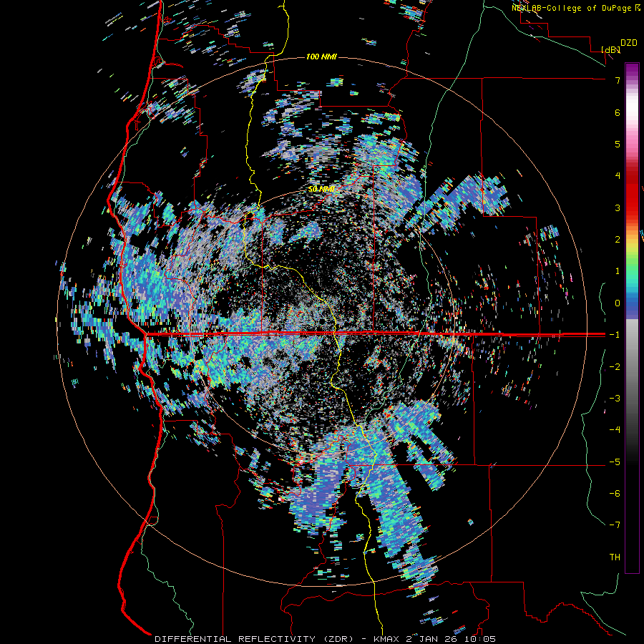Click the [dB] units label
The height and width of the screenshot is (644, 644).
(x=610, y=49)
